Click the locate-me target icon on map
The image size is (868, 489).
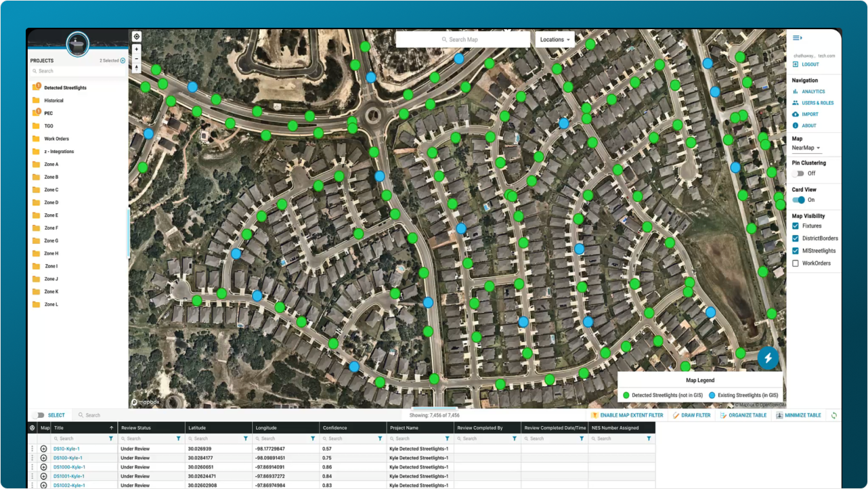(x=137, y=37)
